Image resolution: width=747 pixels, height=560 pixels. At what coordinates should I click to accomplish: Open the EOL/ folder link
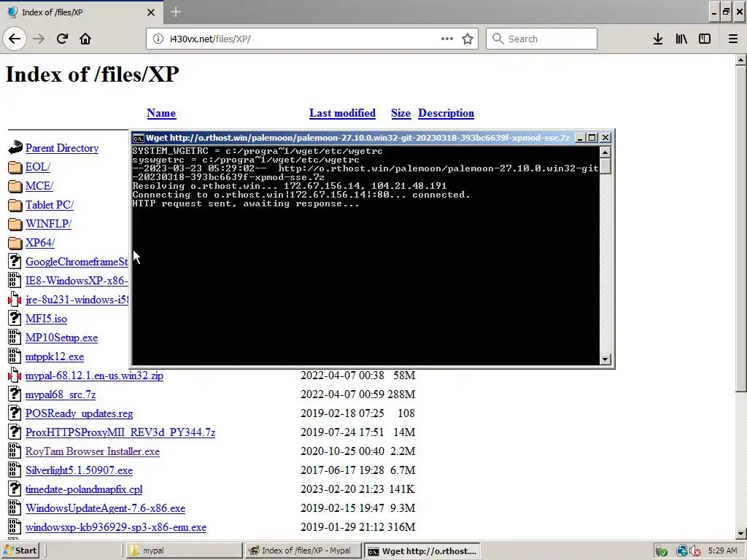tap(38, 167)
